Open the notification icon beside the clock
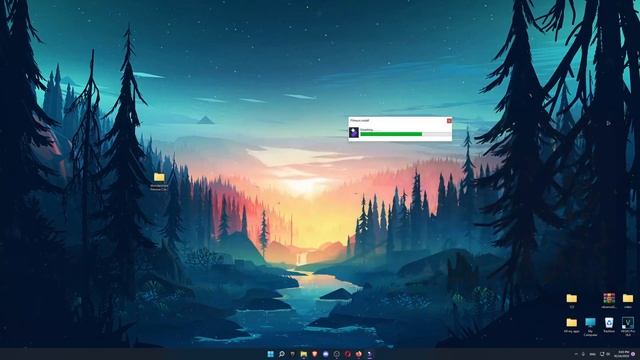 pos(633,354)
